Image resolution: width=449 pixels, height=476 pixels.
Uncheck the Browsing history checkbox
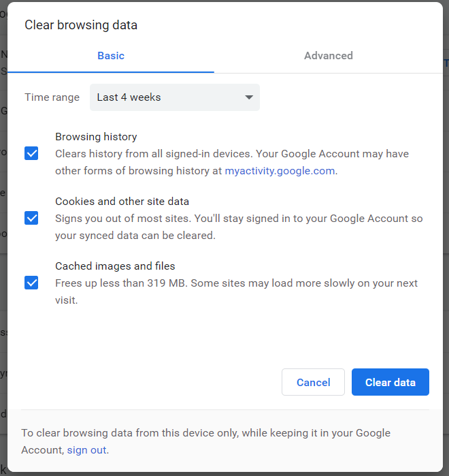point(31,153)
